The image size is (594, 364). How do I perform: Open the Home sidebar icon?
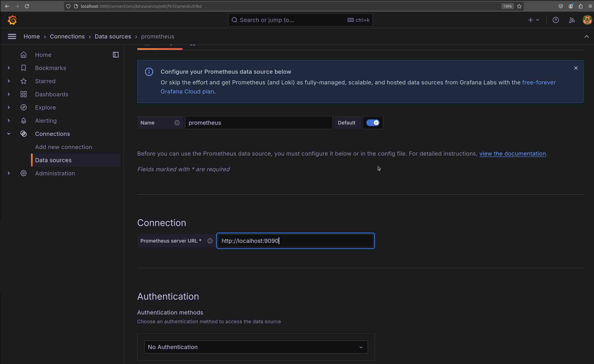pyautogui.click(x=24, y=55)
